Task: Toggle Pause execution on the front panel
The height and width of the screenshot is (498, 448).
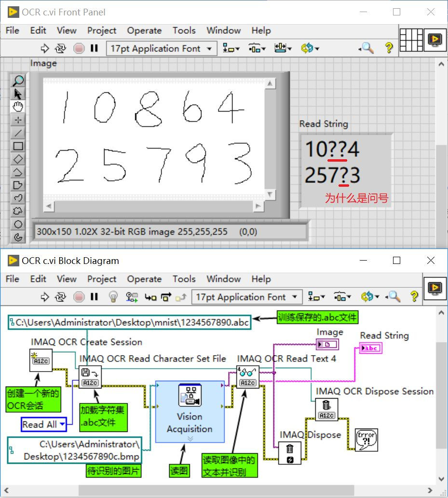Action: tap(94, 48)
